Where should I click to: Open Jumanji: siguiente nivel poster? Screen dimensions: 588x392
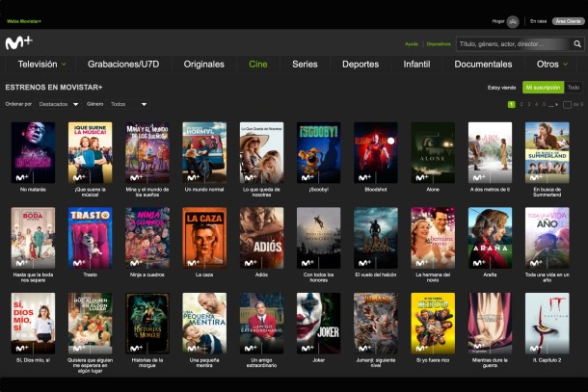point(376,324)
